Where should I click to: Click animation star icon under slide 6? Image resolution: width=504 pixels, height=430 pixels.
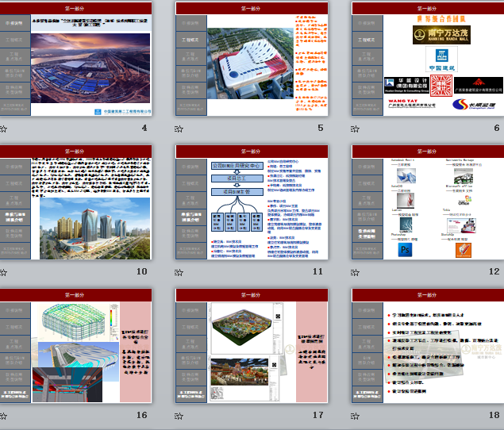[355, 129]
